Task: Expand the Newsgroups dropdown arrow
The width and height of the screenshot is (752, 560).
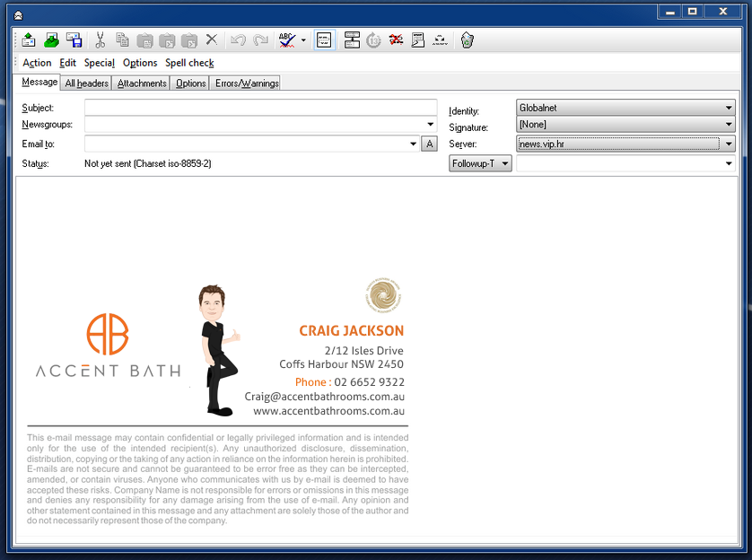Action: (x=430, y=124)
